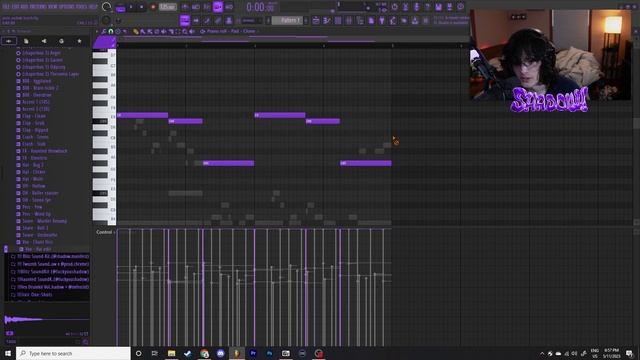
Task: Select the 'Clap - Clean' sample
Action: click(34, 116)
